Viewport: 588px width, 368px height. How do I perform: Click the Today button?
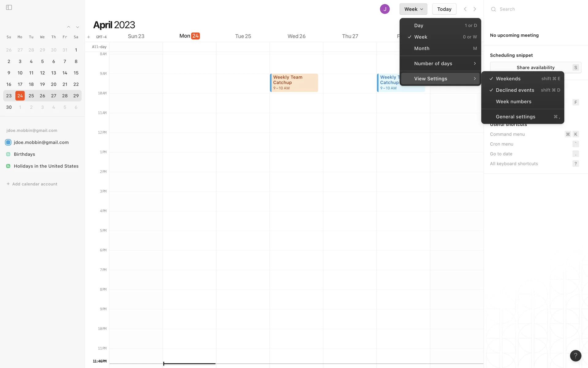(444, 9)
